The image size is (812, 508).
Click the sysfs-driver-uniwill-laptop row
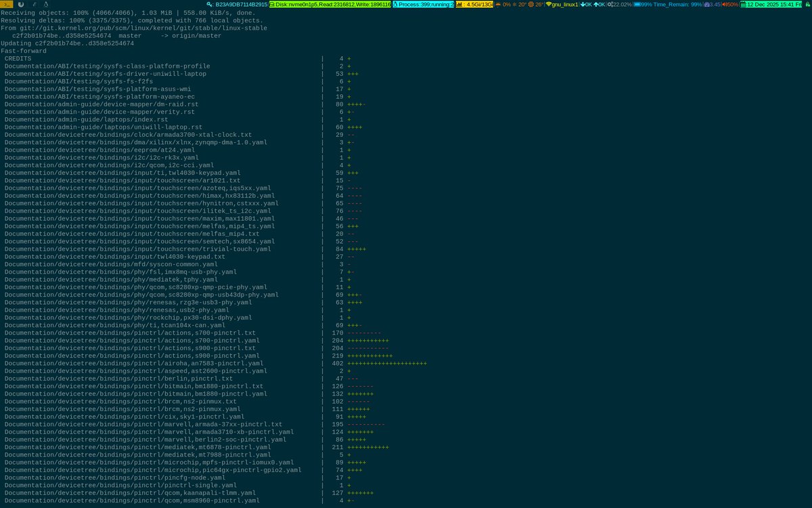coord(181,74)
